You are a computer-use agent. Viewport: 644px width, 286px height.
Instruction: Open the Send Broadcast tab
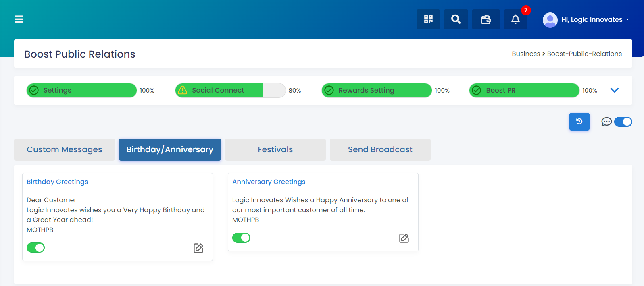380,149
